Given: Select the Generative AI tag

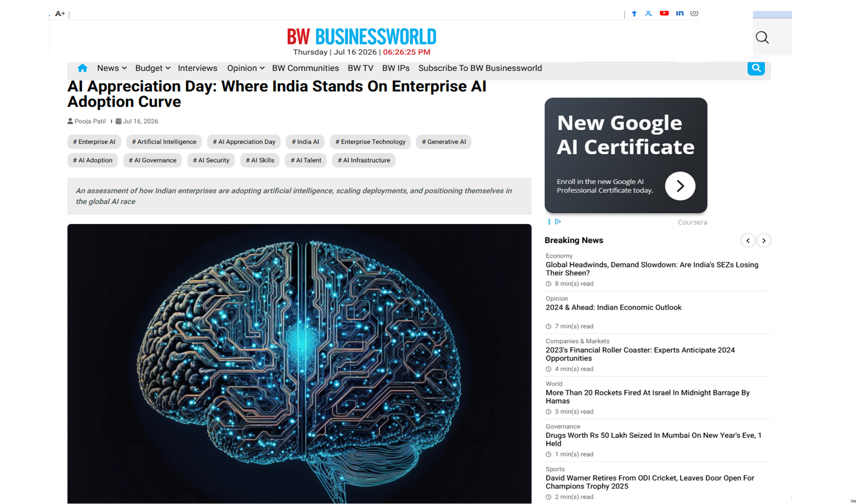Looking at the screenshot, I should pos(444,142).
